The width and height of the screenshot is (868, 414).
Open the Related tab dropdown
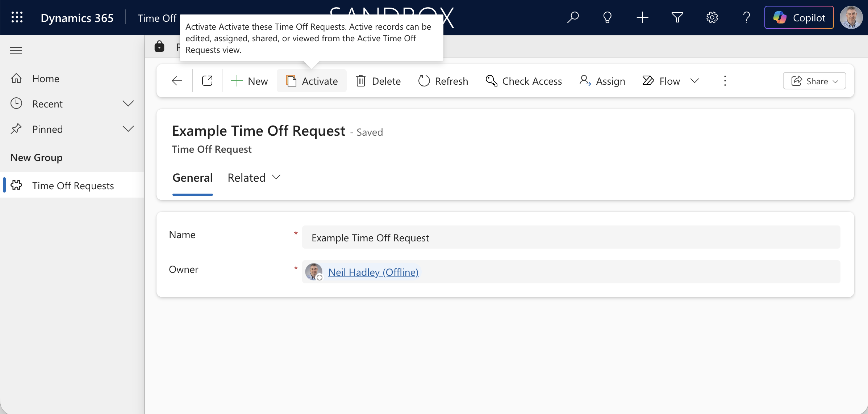tap(254, 178)
